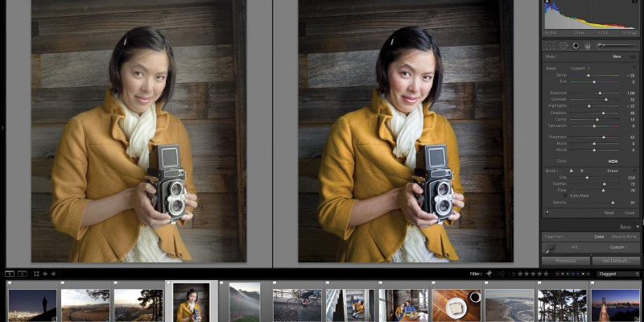Open the Flagged filter dropdown
The width and height of the screenshot is (644, 322).
617,274
